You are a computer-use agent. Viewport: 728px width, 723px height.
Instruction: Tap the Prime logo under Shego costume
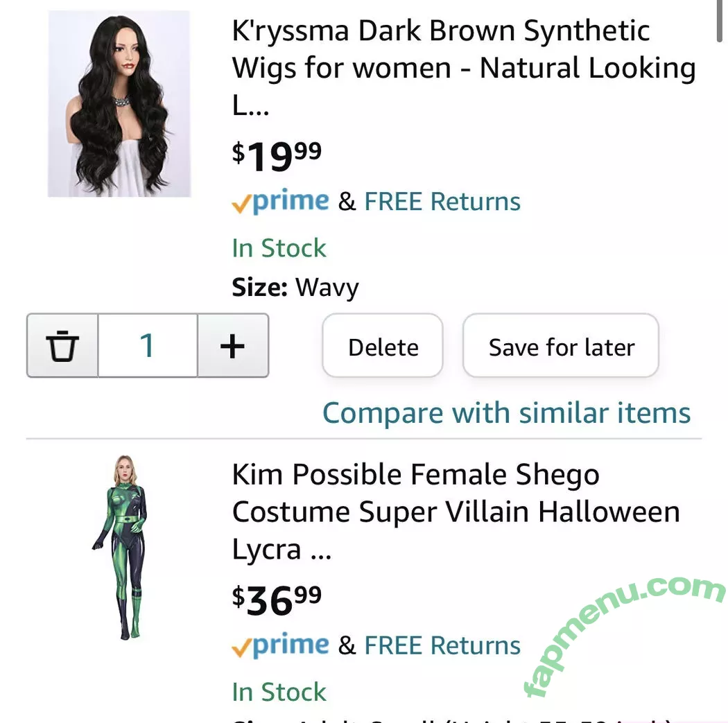click(281, 645)
